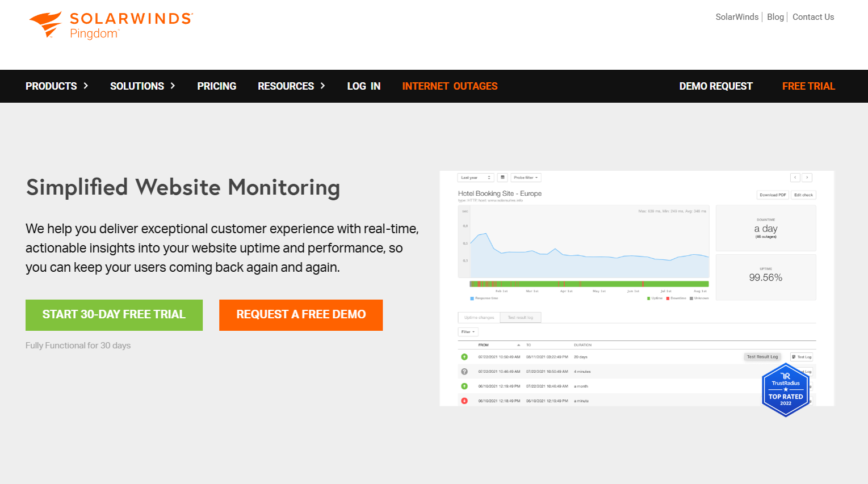
Task: Click Start 30-Day Free Trial button
Action: coord(114,315)
